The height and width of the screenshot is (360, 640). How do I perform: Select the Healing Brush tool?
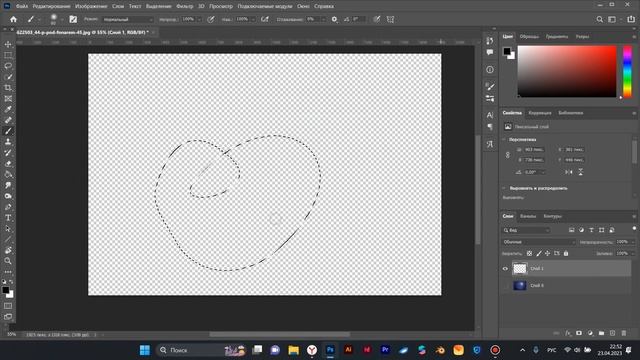tap(8, 120)
